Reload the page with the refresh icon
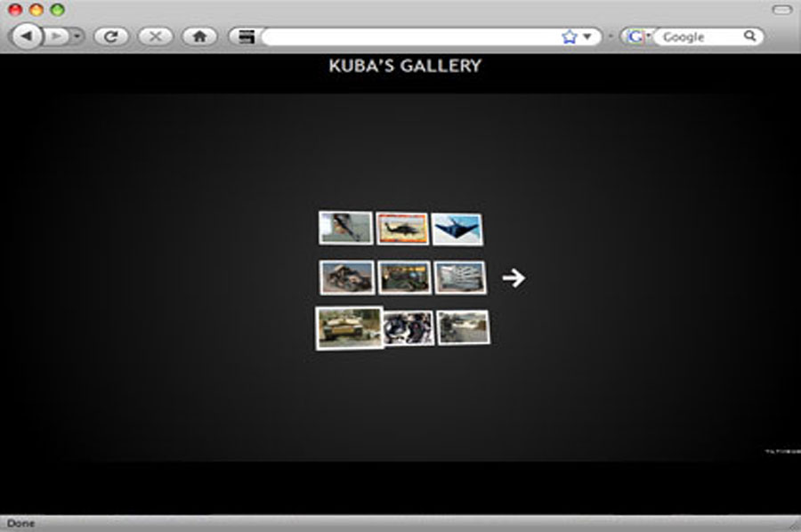The height and width of the screenshot is (532, 801). coord(111,36)
